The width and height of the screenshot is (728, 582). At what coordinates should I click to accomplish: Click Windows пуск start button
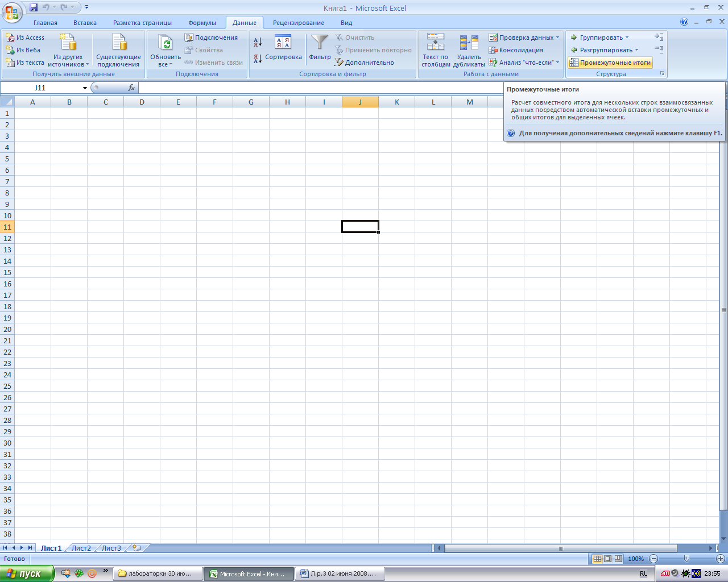click(x=27, y=573)
